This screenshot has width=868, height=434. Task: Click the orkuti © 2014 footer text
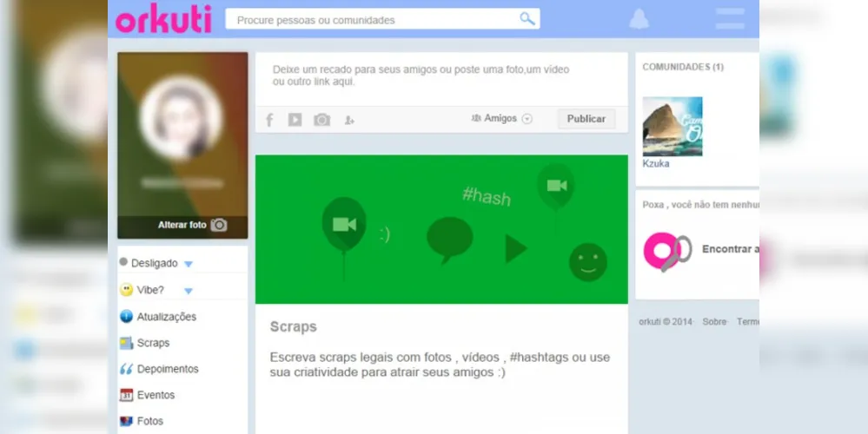(666, 322)
